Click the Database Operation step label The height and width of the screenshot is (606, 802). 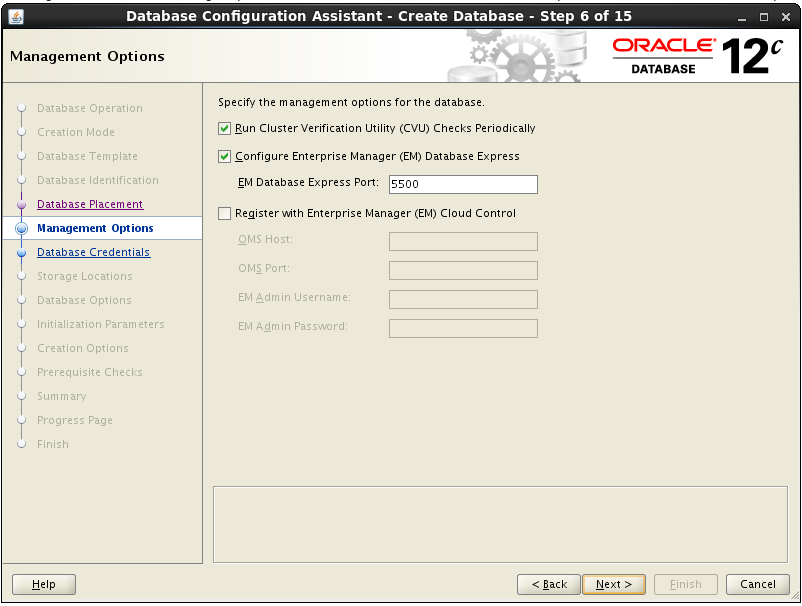pos(90,108)
